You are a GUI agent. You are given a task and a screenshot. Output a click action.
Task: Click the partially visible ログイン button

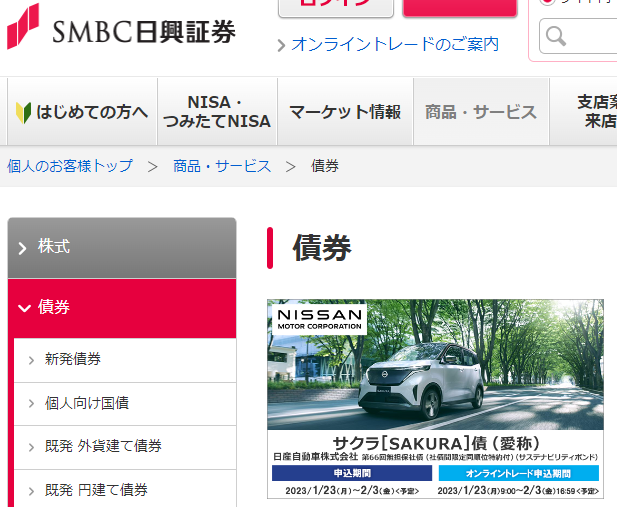click(336, 8)
